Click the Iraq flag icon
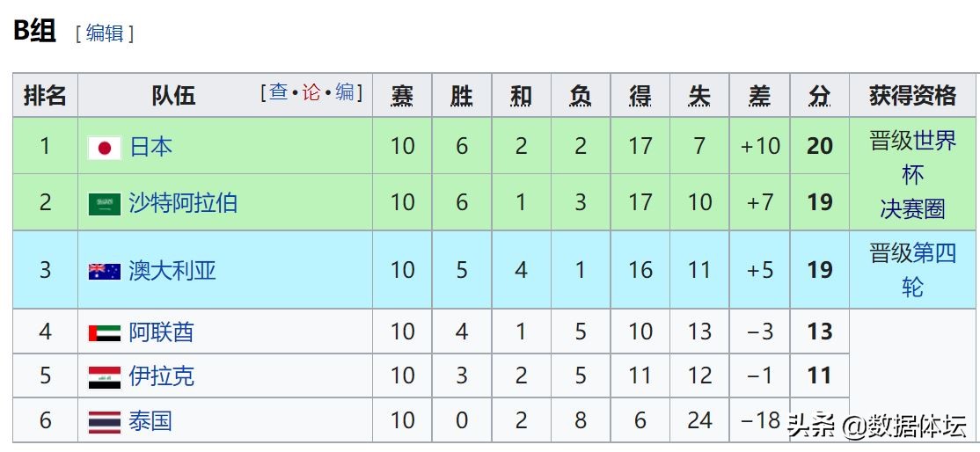980x452 pixels. [x=105, y=377]
